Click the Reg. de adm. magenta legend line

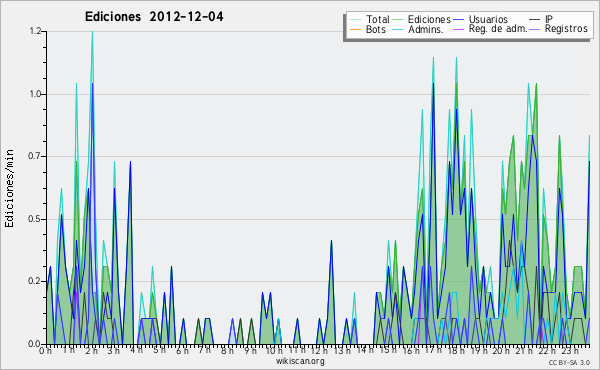click(458, 29)
